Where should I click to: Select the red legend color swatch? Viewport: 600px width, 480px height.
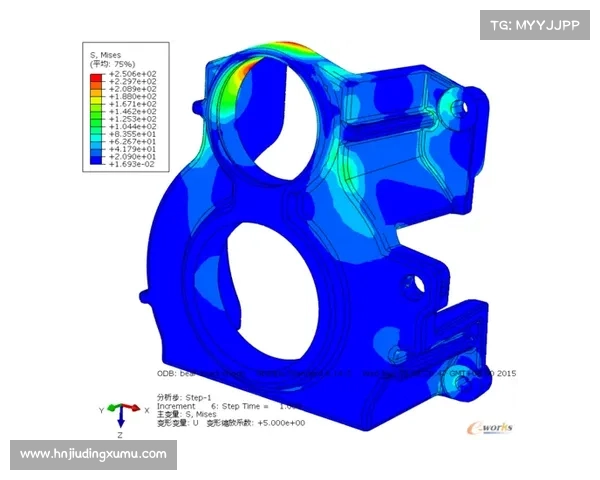[x=95, y=76]
